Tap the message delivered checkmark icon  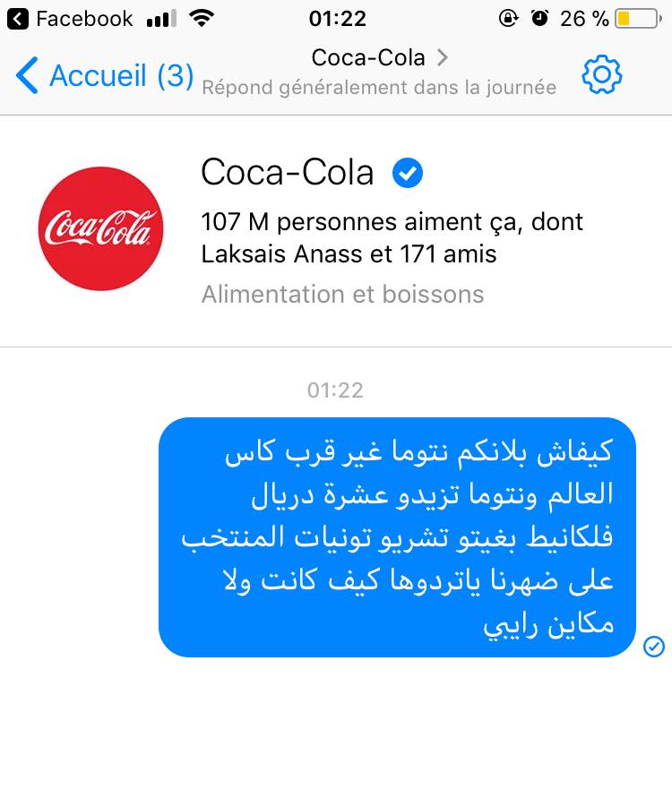tap(654, 646)
